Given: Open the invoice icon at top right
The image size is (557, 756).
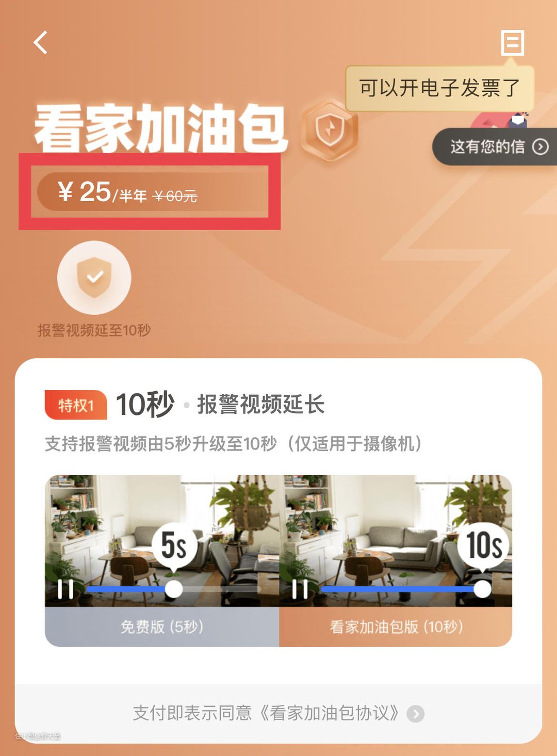Looking at the screenshot, I should [513, 42].
